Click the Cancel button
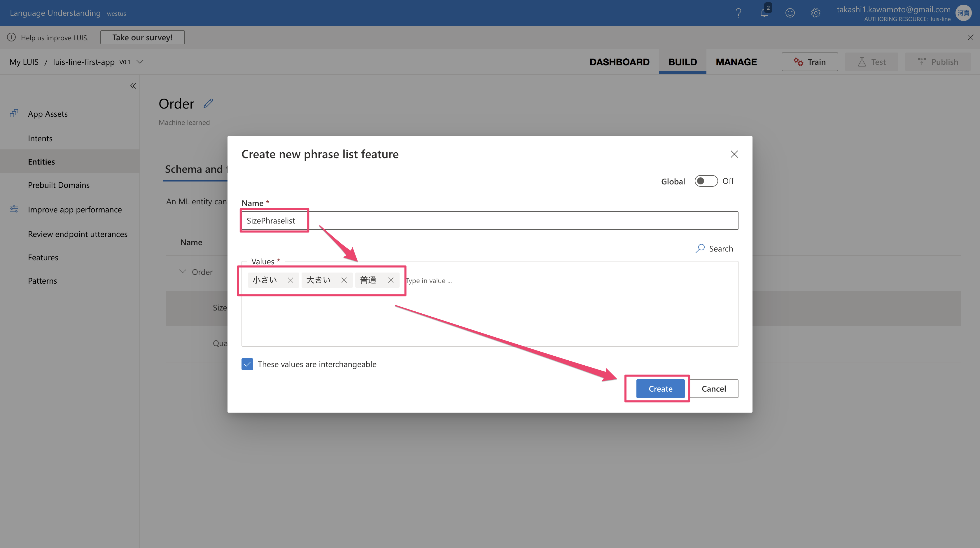Image resolution: width=980 pixels, height=548 pixels. pyautogui.click(x=713, y=389)
